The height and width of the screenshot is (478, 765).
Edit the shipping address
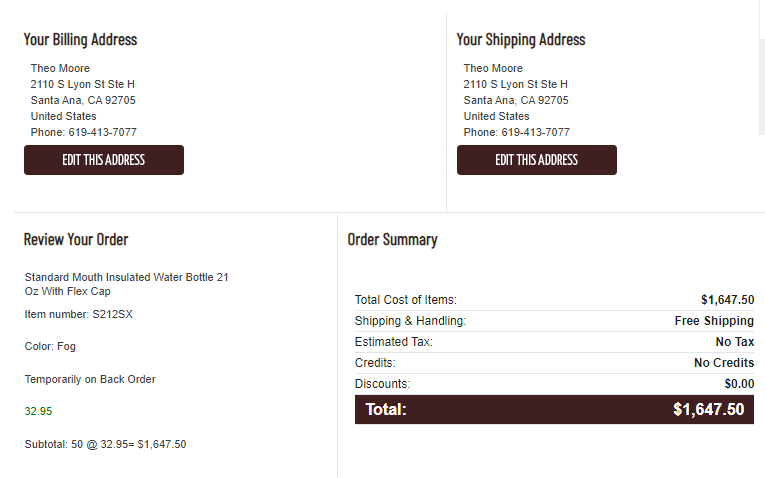pos(537,160)
